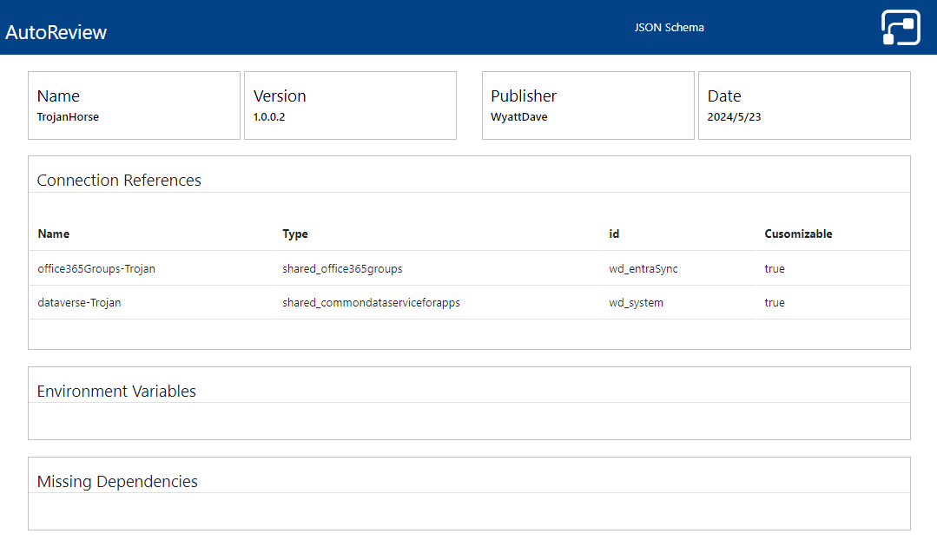The height and width of the screenshot is (560, 937).
Task: Click the AutoReview title
Action: (56, 32)
